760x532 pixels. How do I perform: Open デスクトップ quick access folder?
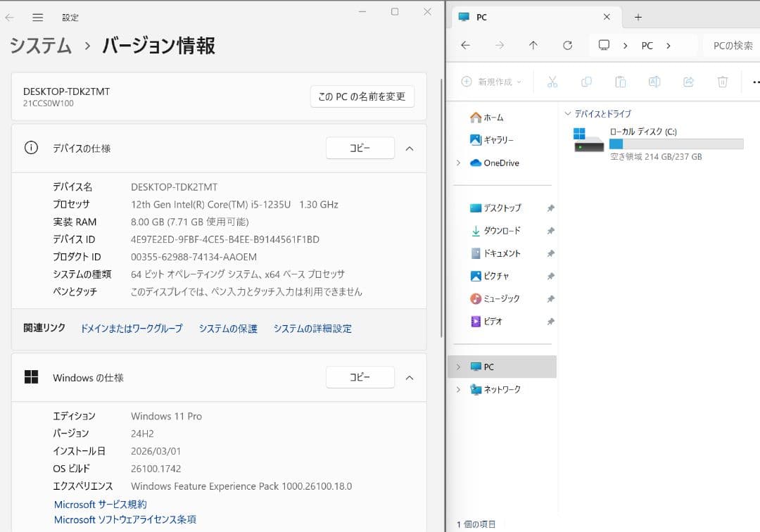(495, 208)
